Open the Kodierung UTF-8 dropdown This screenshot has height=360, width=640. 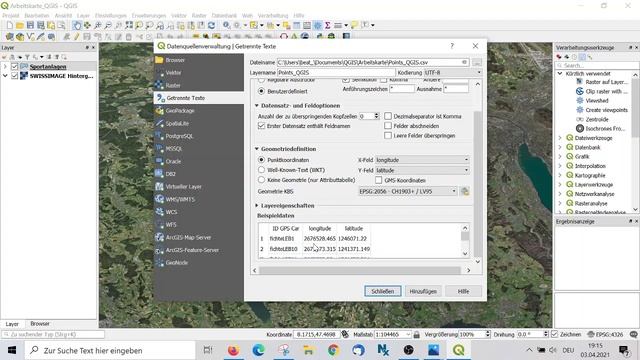click(x=453, y=72)
